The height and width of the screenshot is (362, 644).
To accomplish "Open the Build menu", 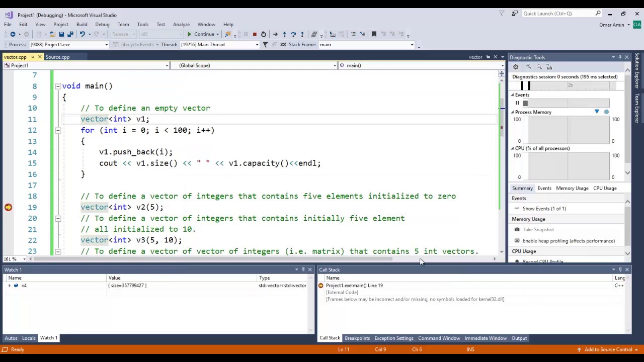I will 82,24.
